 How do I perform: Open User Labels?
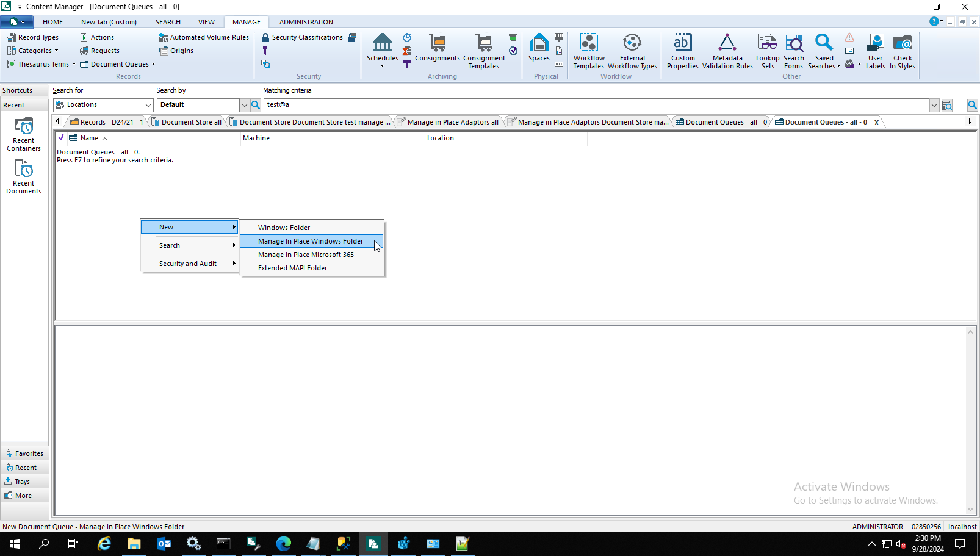(875, 51)
